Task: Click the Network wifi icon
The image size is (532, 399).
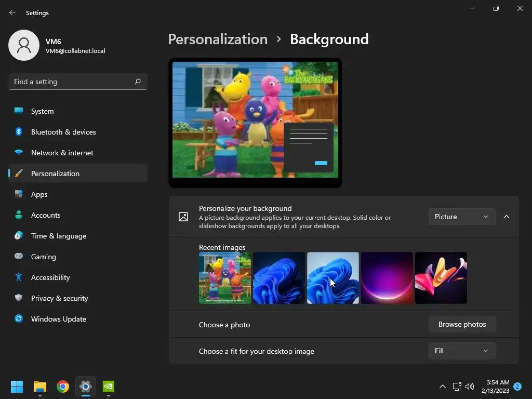Action: (x=19, y=152)
